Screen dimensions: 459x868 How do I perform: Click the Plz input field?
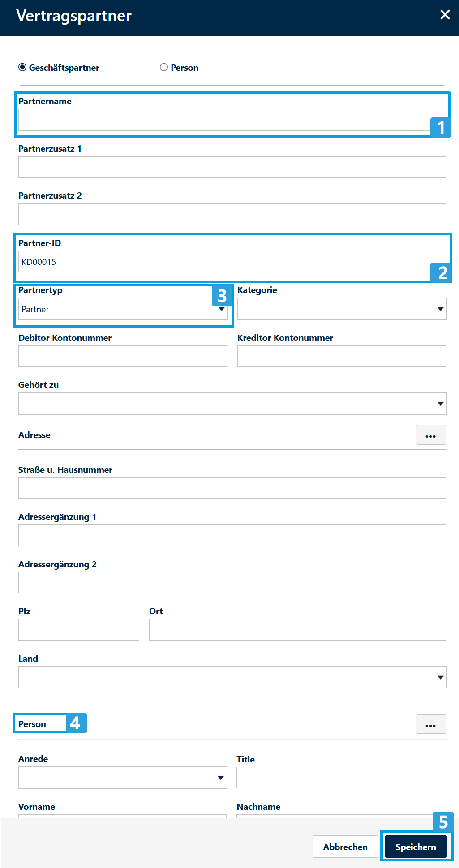(78, 630)
